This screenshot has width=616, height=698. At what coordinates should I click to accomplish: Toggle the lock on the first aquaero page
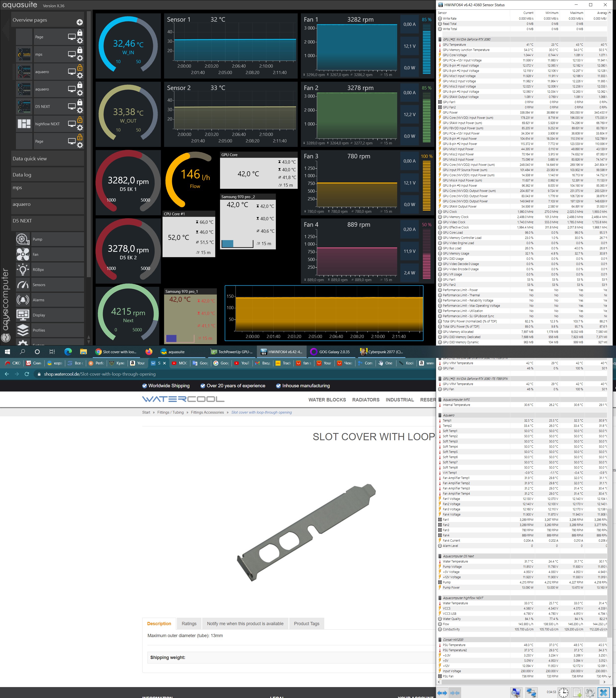coord(80,68)
